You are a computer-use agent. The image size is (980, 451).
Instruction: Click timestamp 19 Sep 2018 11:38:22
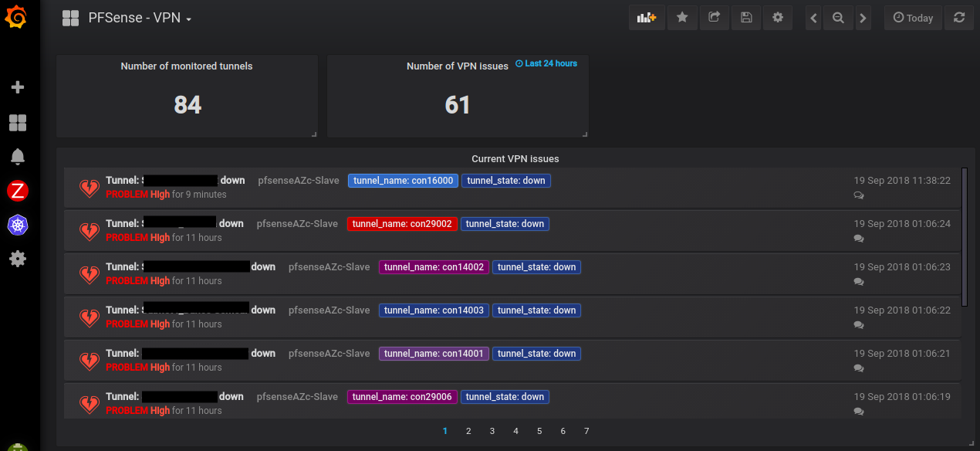902,181
